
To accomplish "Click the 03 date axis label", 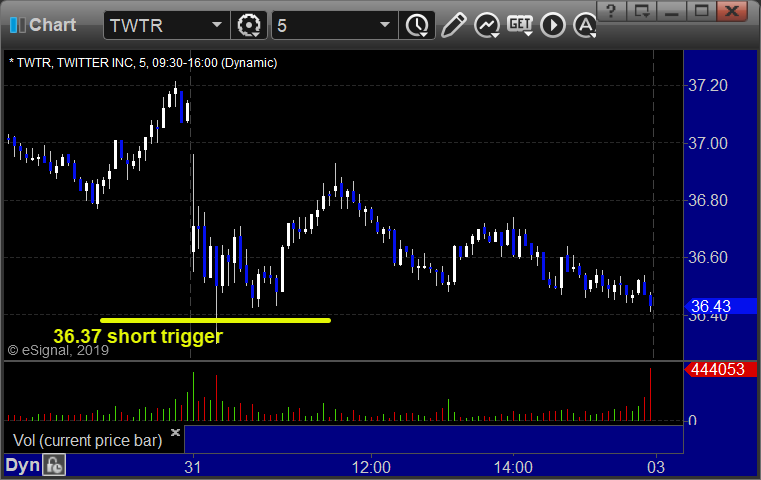I will pos(656,467).
